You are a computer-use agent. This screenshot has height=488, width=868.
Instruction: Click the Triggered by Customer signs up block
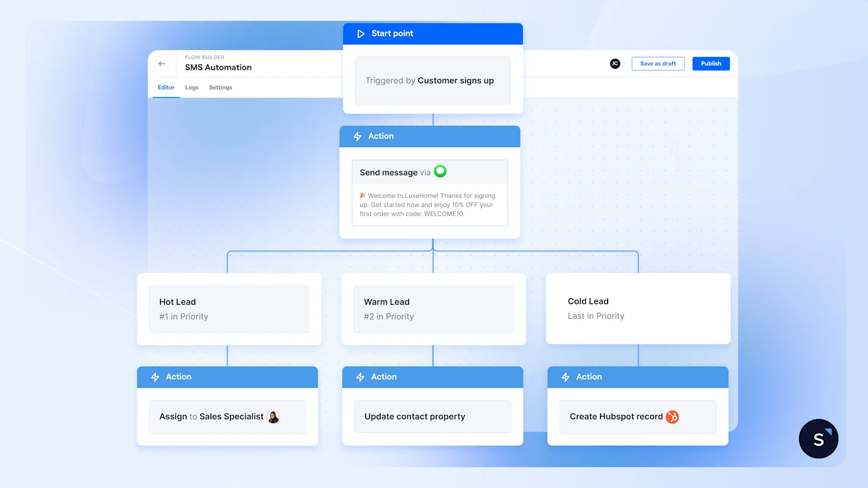(432, 80)
